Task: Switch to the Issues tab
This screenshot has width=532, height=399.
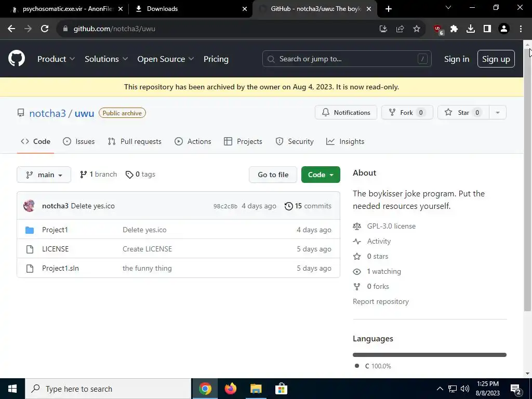Action: pos(79,141)
